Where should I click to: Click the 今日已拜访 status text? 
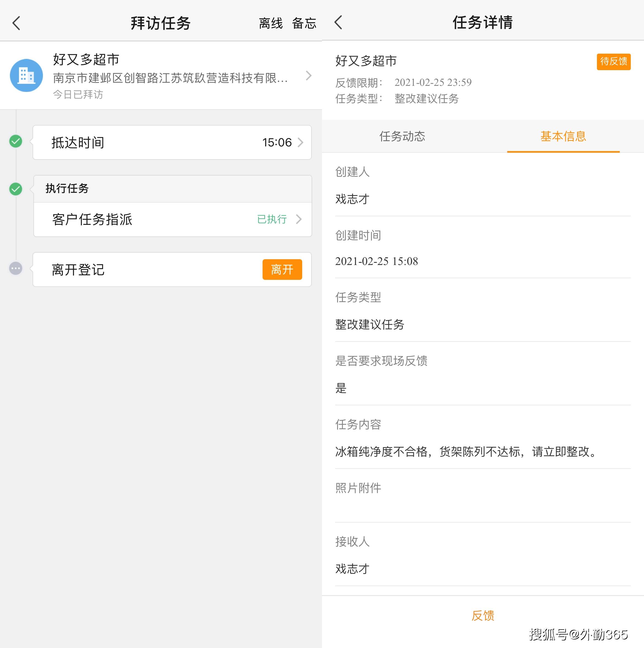pos(78,95)
